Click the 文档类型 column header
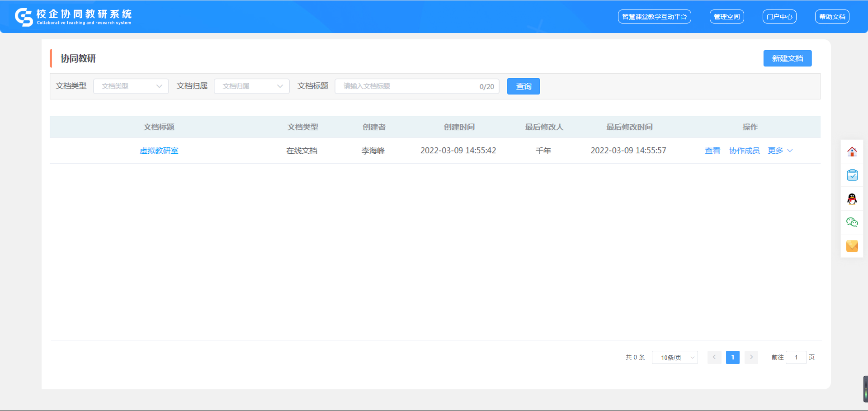The height and width of the screenshot is (411, 868). pyautogui.click(x=303, y=127)
